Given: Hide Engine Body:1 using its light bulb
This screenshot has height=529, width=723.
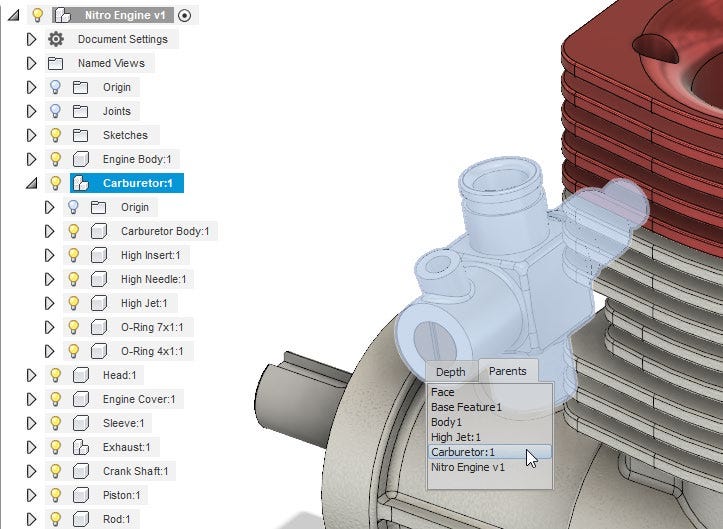Looking at the screenshot, I should pos(55,159).
